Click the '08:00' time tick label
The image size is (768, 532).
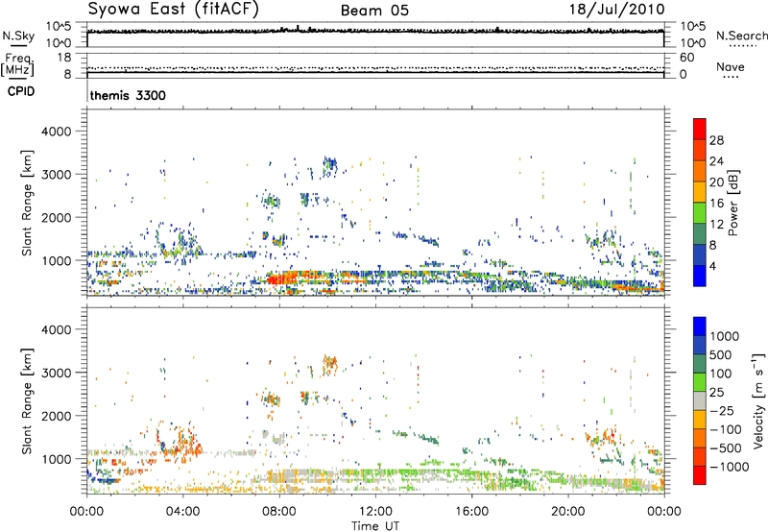(279, 512)
